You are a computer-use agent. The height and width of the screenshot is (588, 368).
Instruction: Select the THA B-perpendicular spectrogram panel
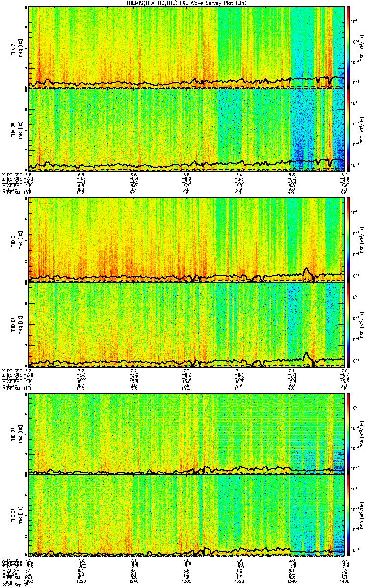point(187,47)
